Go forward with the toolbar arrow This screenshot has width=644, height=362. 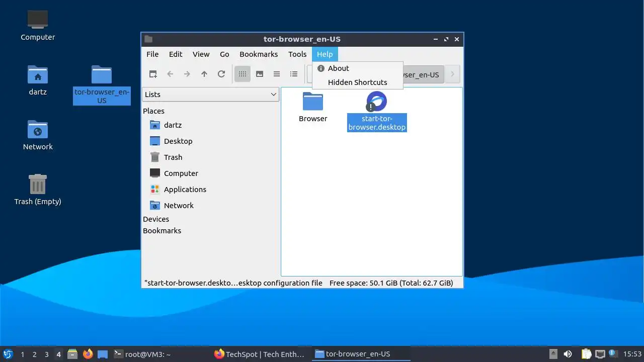tap(187, 74)
